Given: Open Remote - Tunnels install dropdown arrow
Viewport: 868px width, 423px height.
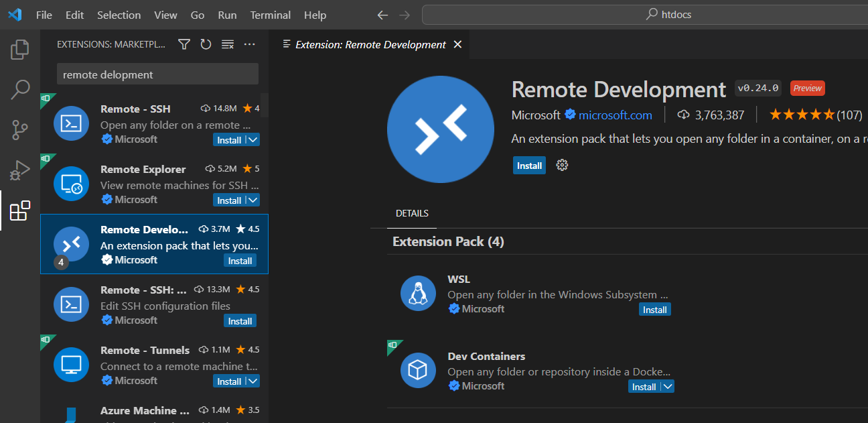Looking at the screenshot, I should (x=252, y=381).
